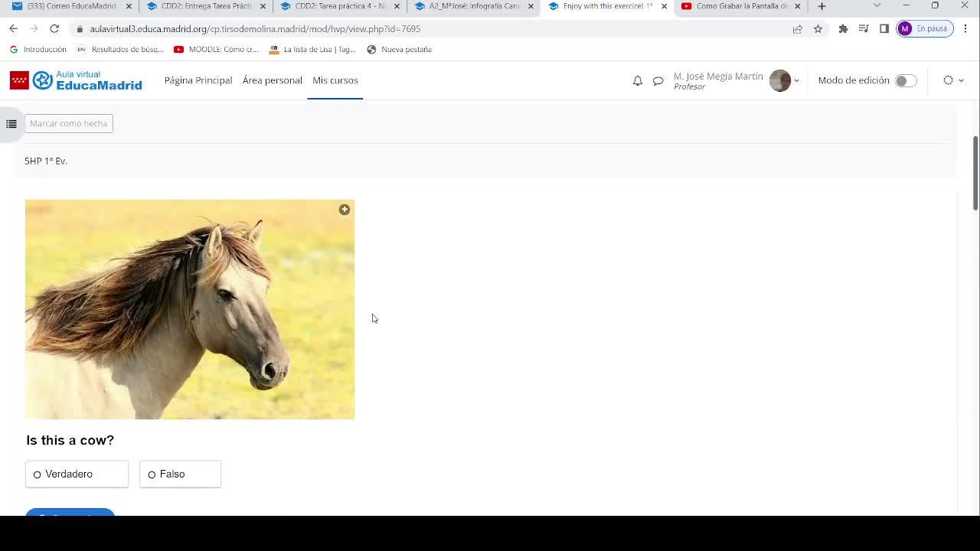Viewport: 980px width, 551px height.
Task: Open the Nueva pestaña bookmark
Action: pos(400,50)
